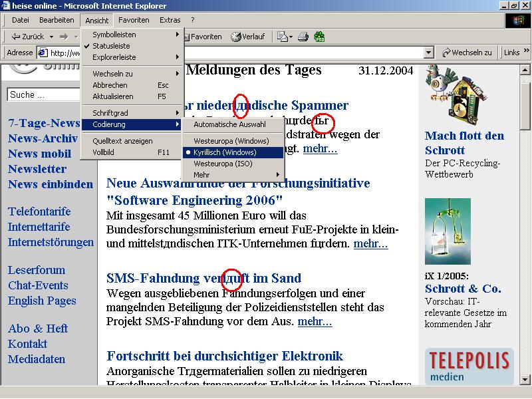This screenshot has height=399, width=532.
Task: Open the Schrott & Co. link
Action: click(463, 289)
